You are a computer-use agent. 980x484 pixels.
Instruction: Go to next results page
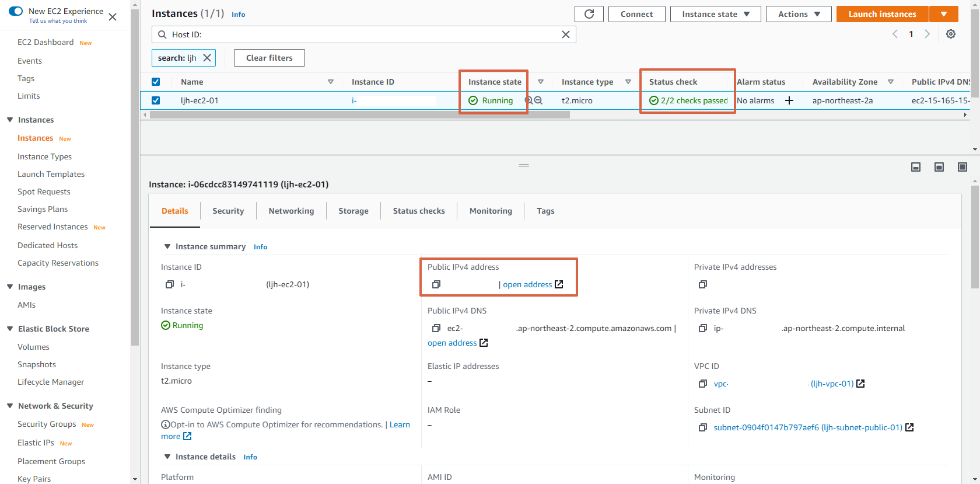click(927, 34)
